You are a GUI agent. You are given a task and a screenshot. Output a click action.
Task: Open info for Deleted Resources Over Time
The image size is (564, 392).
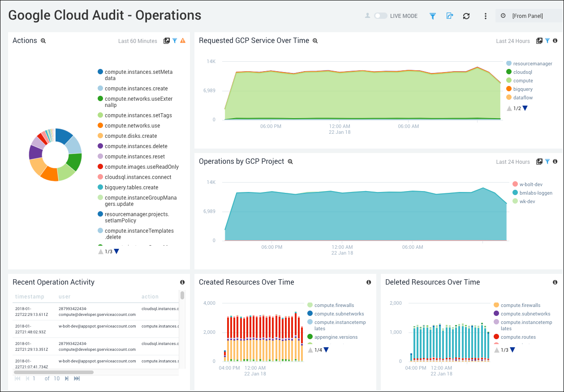click(x=555, y=282)
